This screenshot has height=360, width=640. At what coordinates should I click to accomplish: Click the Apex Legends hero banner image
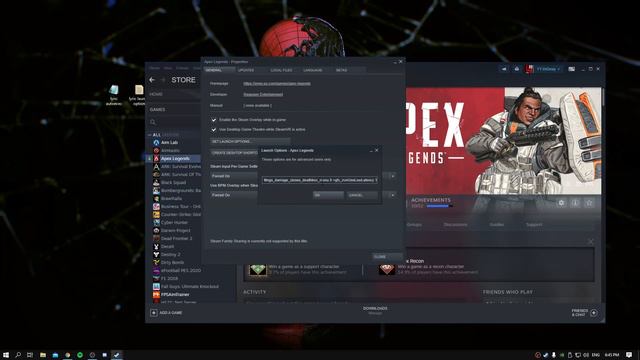click(x=503, y=141)
